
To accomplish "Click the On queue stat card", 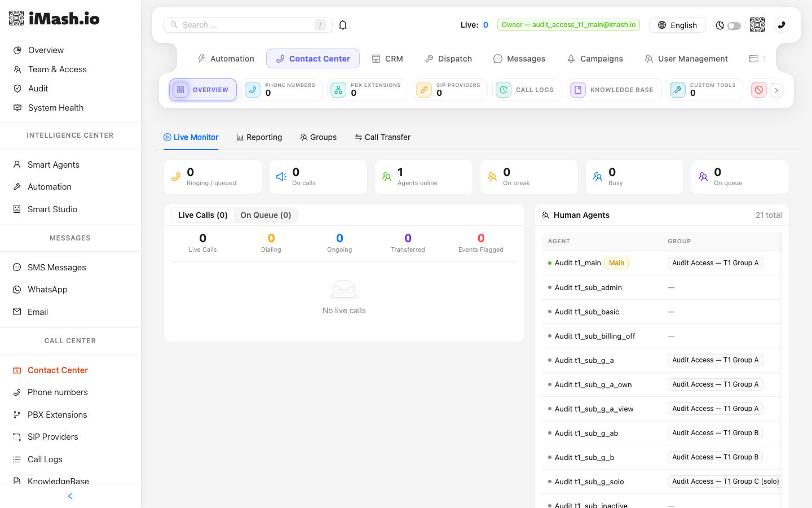I will [x=740, y=177].
